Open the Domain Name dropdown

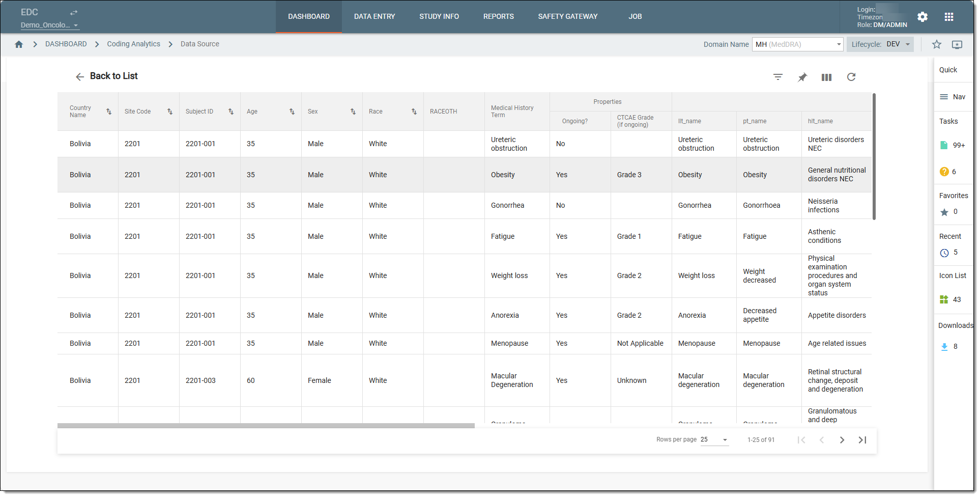pyautogui.click(x=797, y=44)
